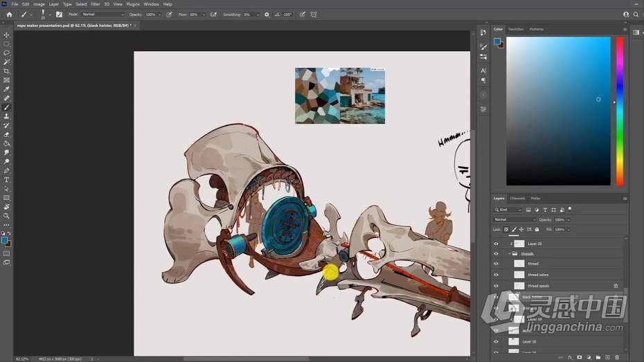Select the Horizontal Type tool
Screen dimensions: 644x362
pyautogui.click(x=7, y=179)
